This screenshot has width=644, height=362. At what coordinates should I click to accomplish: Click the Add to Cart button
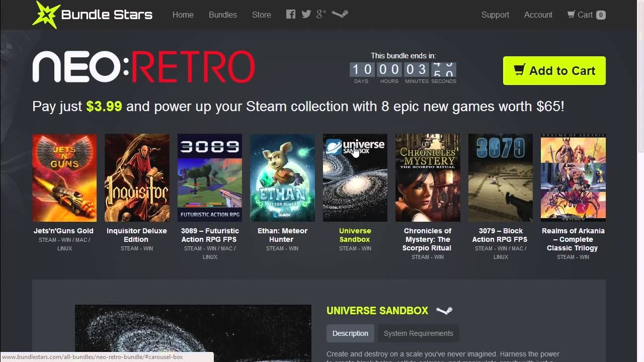[x=554, y=70]
